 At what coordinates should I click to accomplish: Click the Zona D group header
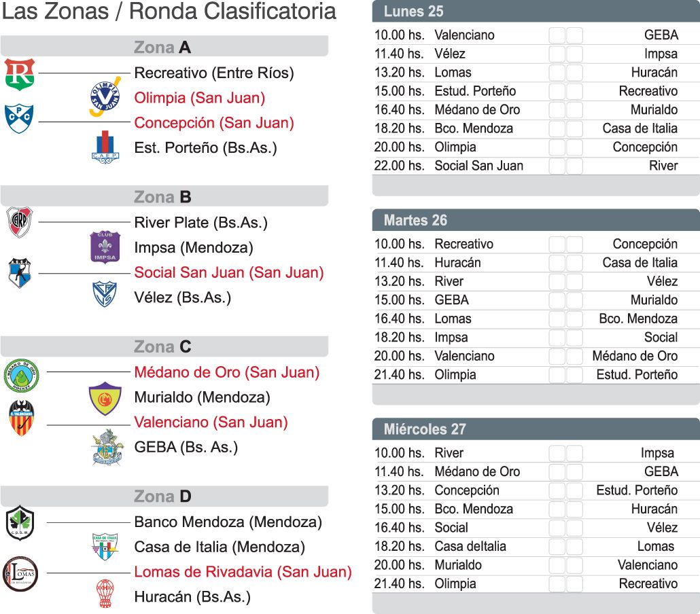click(x=164, y=496)
